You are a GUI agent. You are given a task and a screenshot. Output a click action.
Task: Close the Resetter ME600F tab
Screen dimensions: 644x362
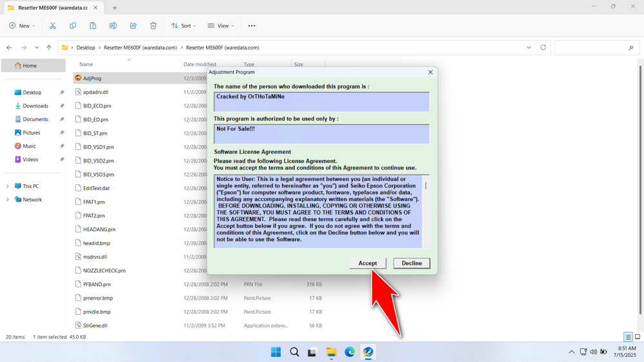95,8
